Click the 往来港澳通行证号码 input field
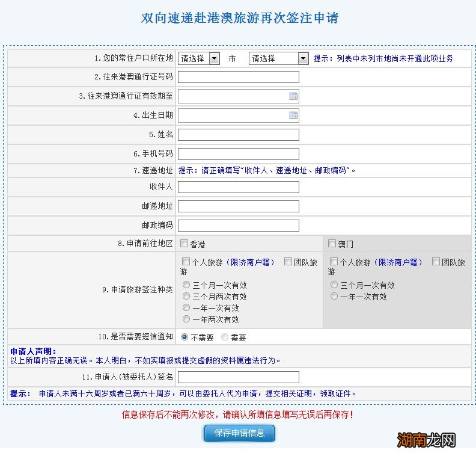Viewport: 476px width, 456px height. coord(238,77)
